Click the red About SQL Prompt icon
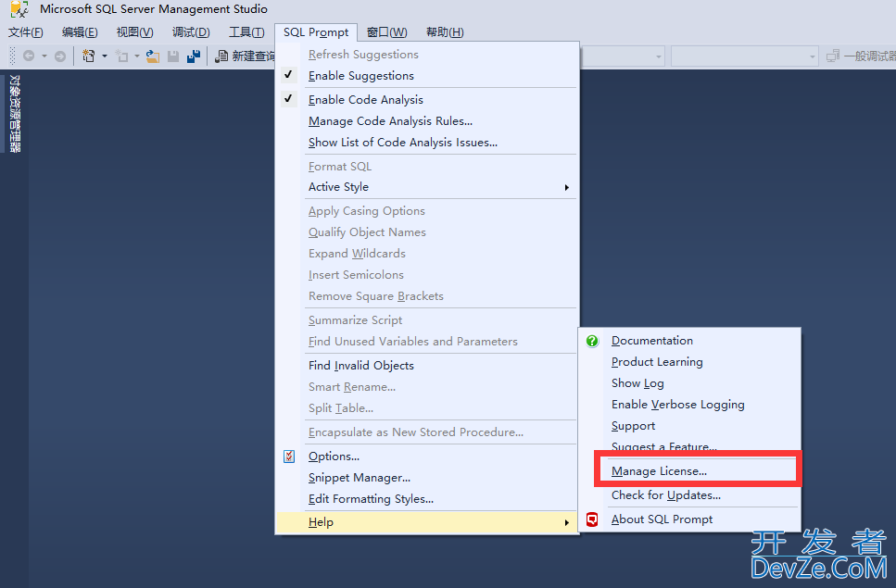Viewport: 896px width, 588px height. coord(592,519)
